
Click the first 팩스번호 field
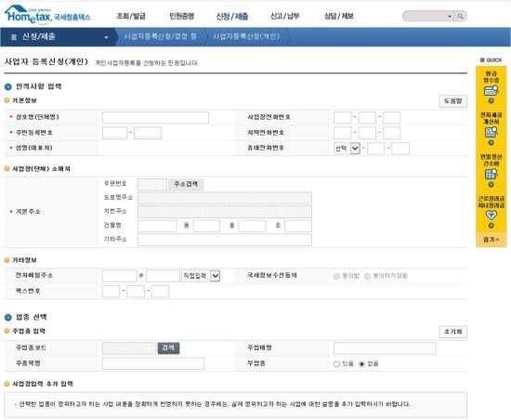(x=111, y=291)
